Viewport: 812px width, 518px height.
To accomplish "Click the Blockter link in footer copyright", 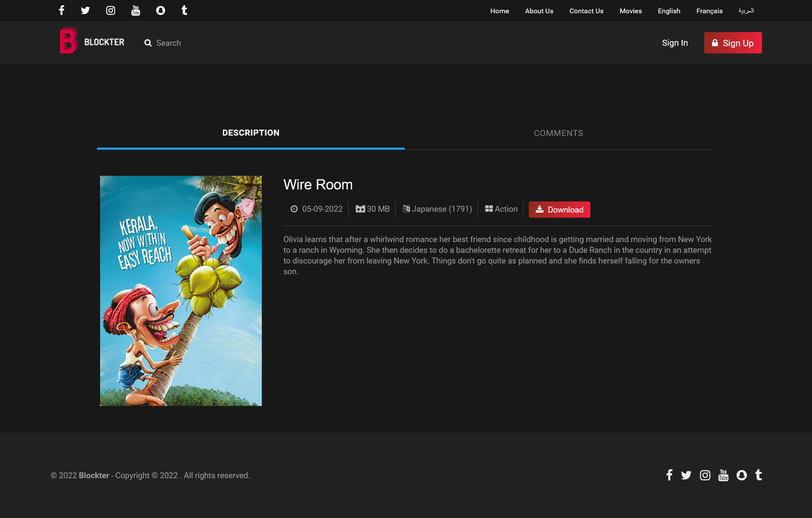I will point(94,475).
